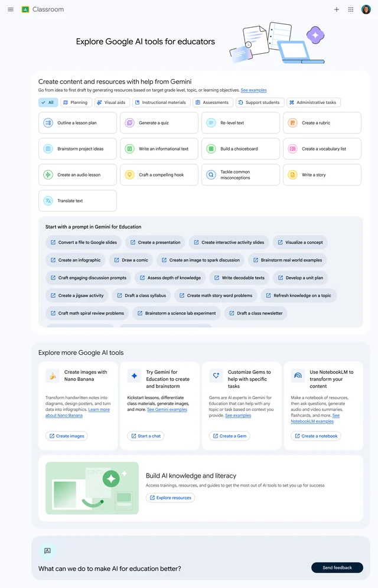Open Brainstorm a science lab experiment prompt
Screen dimensions: 378x588
(177, 313)
